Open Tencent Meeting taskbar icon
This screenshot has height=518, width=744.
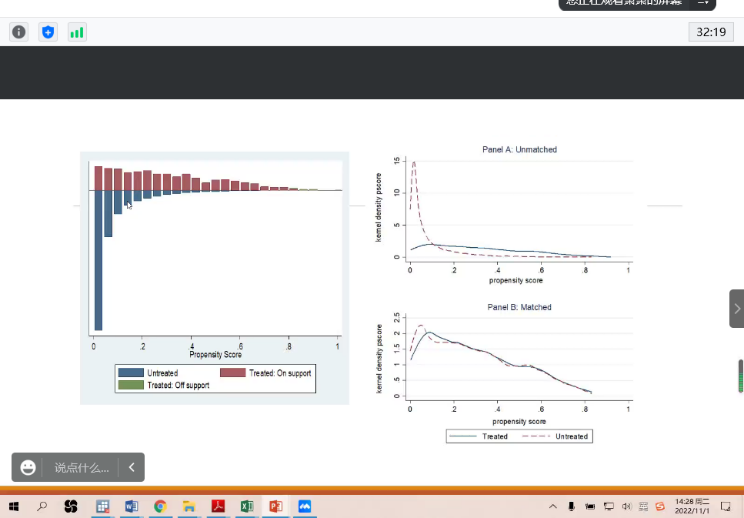(305, 506)
